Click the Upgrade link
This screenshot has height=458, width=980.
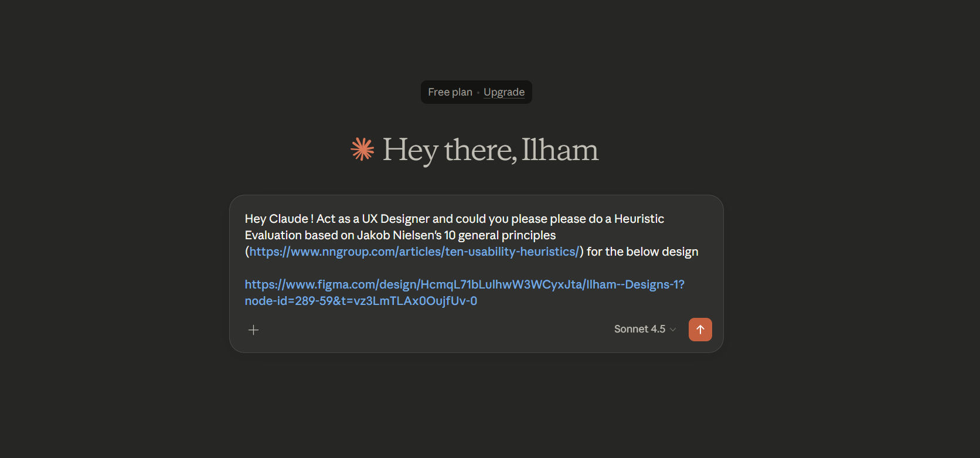504,92
